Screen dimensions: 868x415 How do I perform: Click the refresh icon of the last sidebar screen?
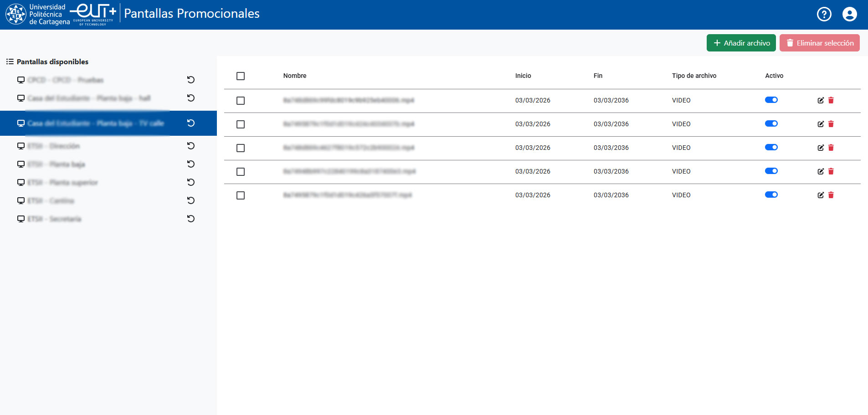tap(191, 219)
